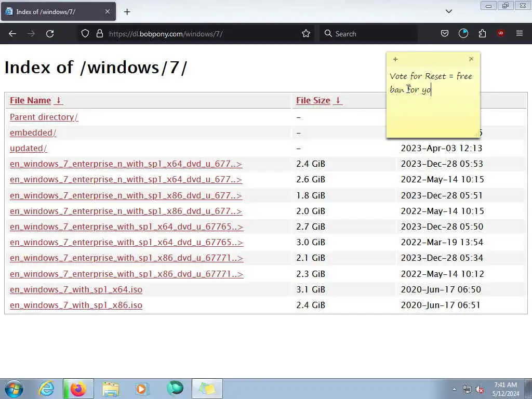
Task: Open Windows Explorer from taskbar
Action: pos(111,389)
